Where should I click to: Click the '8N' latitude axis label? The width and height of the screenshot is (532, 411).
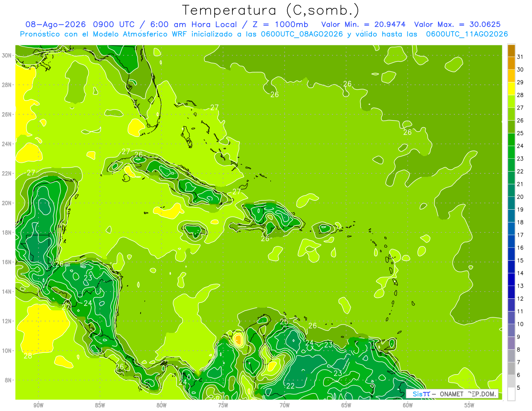tap(9, 380)
